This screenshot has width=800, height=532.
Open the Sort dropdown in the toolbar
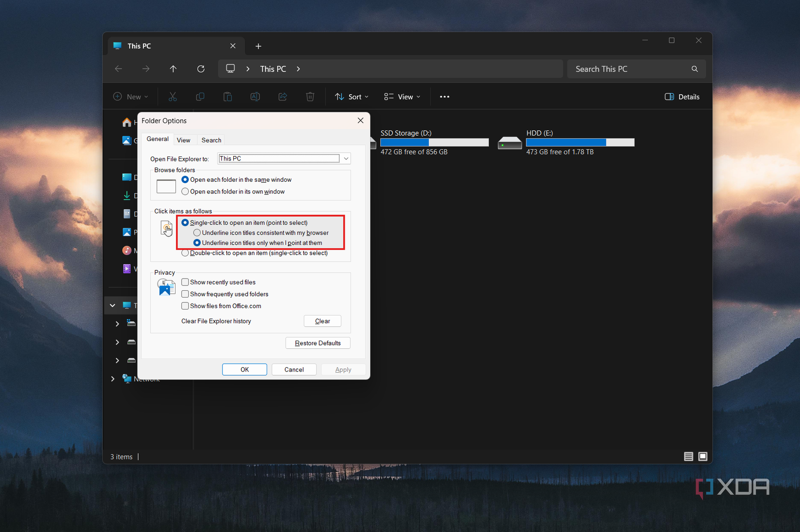click(351, 96)
